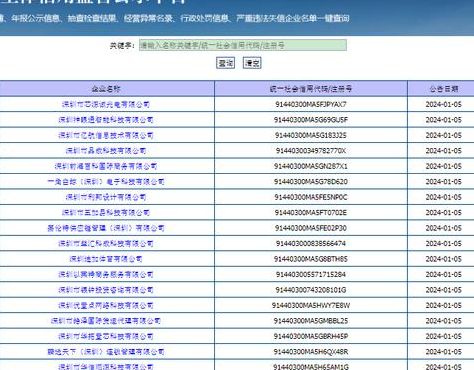Open company link in row 91440300743208101G
This screenshot has height=370, width=474.
pyautogui.click(x=106, y=290)
